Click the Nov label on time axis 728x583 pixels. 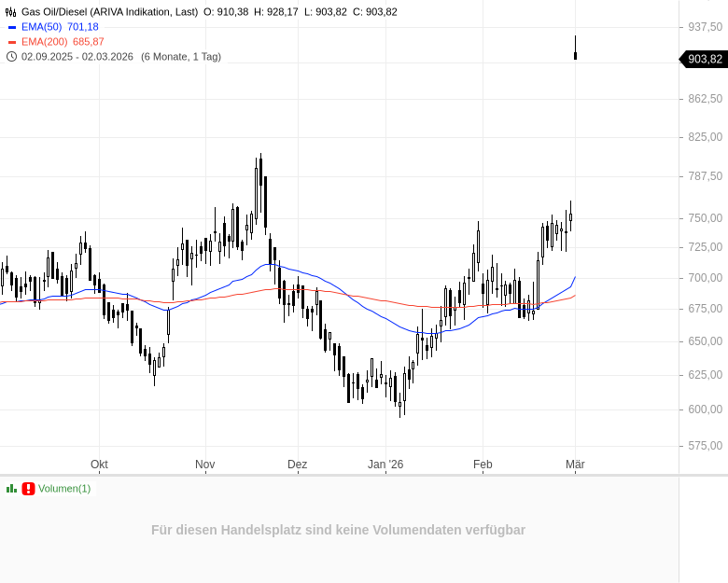point(204,465)
